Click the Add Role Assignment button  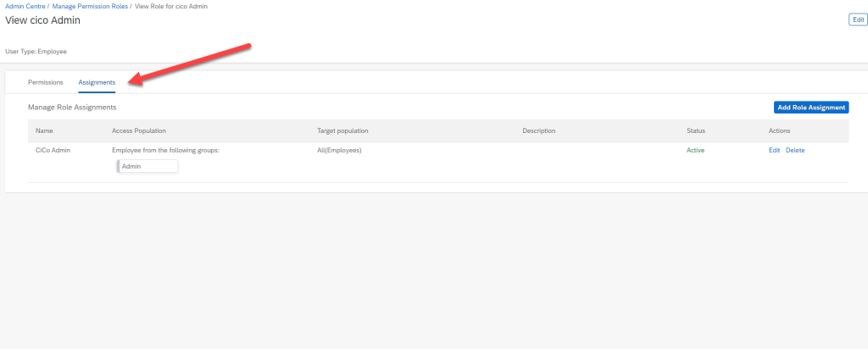(x=811, y=108)
